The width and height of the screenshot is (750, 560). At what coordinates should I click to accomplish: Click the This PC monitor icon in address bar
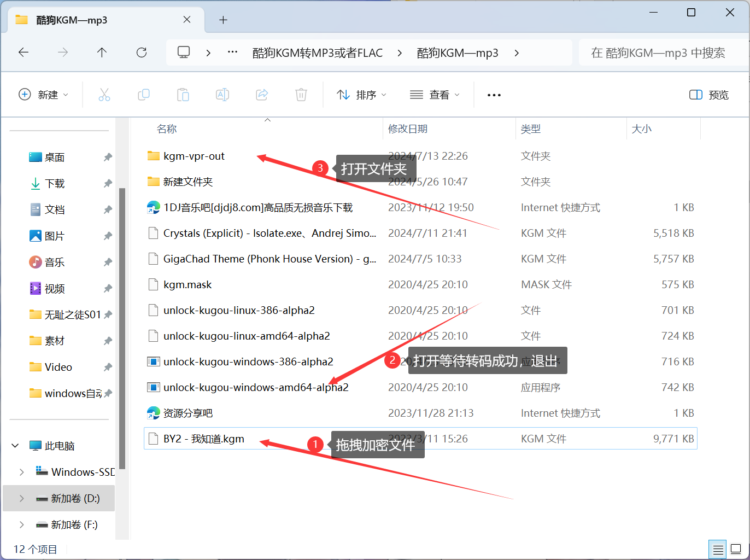coord(184,52)
